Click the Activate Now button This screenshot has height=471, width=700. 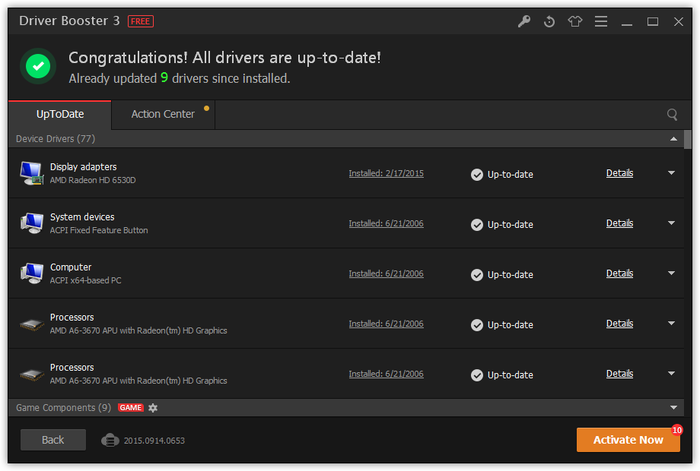click(628, 440)
